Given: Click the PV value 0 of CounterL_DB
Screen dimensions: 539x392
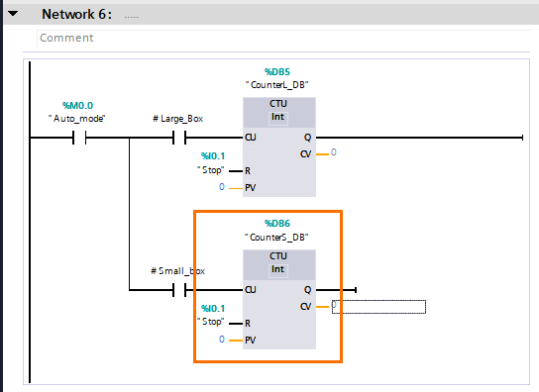Looking at the screenshot, I should [222, 187].
